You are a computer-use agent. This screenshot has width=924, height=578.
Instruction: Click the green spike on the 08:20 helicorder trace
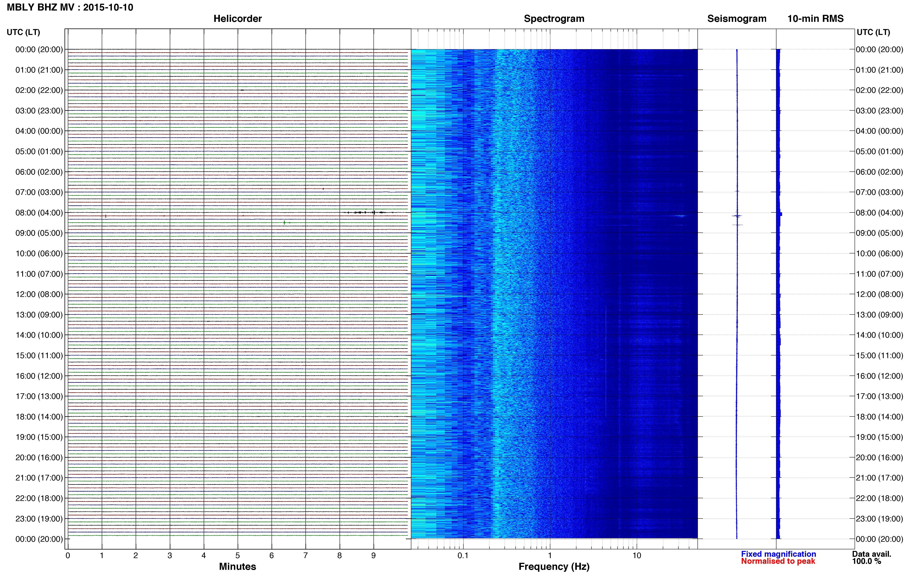pos(284,222)
